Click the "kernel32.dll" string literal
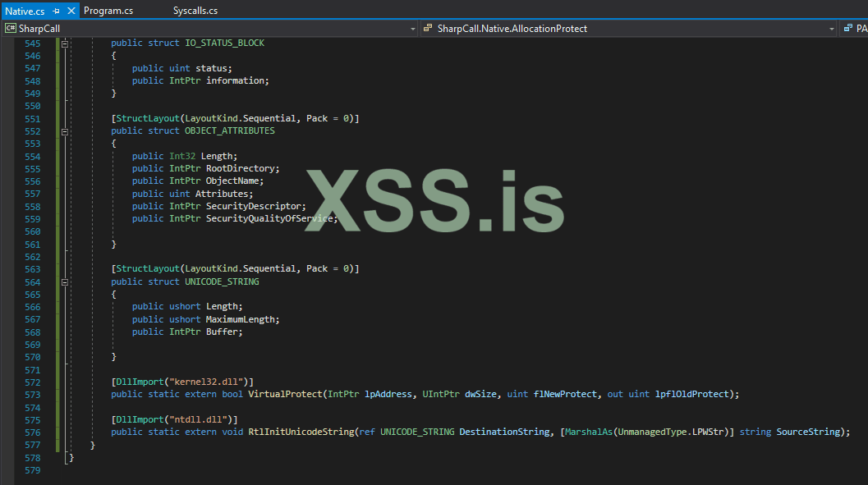Viewport: 868px width, 485px height. (206, 382)
